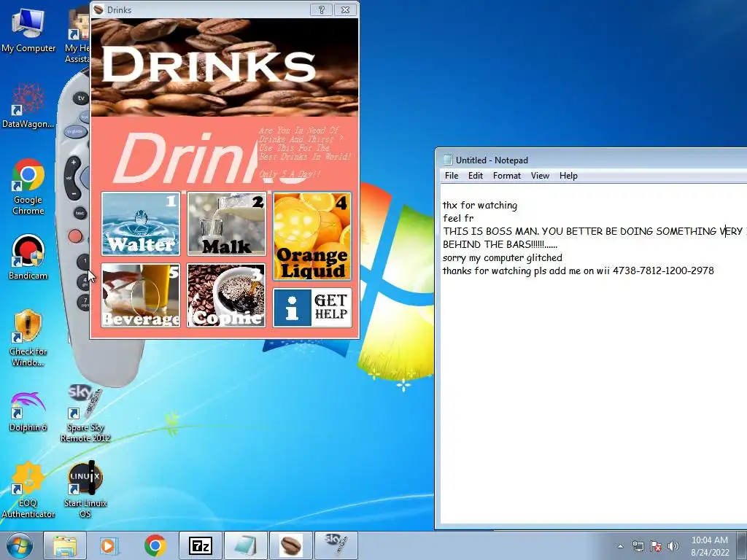Click the 'sorry my computer glitched' line

[502, 258]
